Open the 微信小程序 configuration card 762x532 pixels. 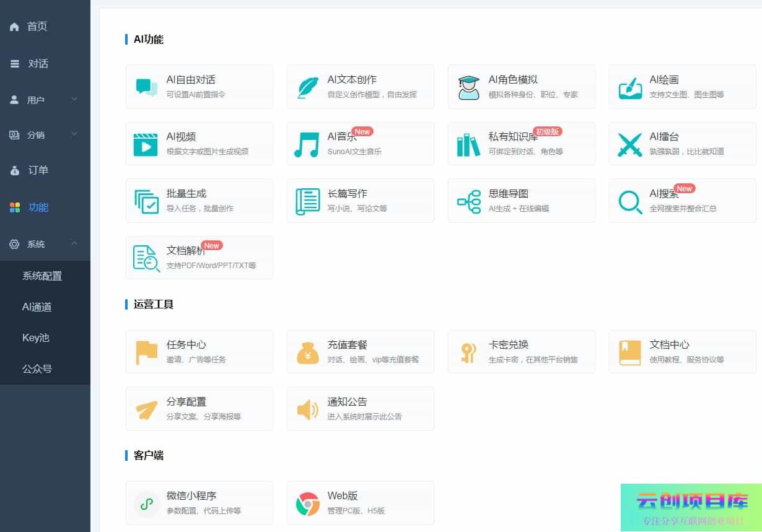[x=199, y=502]
